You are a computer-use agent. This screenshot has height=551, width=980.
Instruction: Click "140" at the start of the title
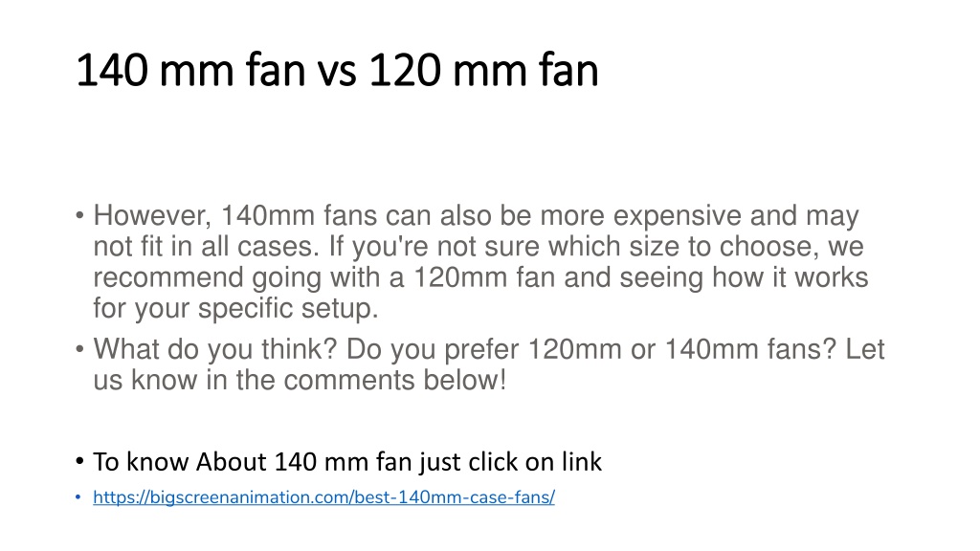tap(113, 70)
